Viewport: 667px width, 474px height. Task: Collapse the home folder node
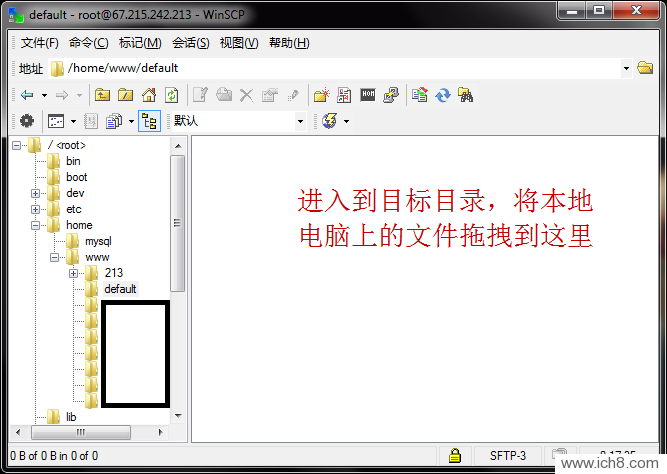(x=36, y=226)
